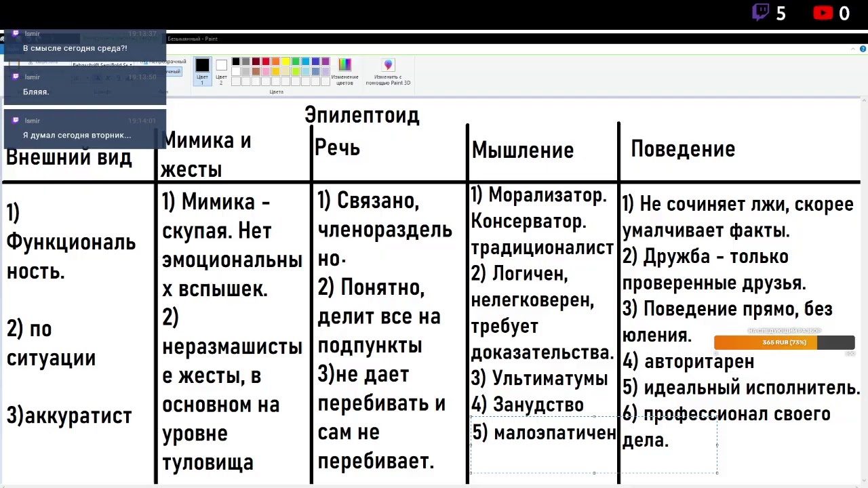Viewport: 868px width, 488px height.
Task: Click the column header 'Поведение'
Action: pos(683,149)
